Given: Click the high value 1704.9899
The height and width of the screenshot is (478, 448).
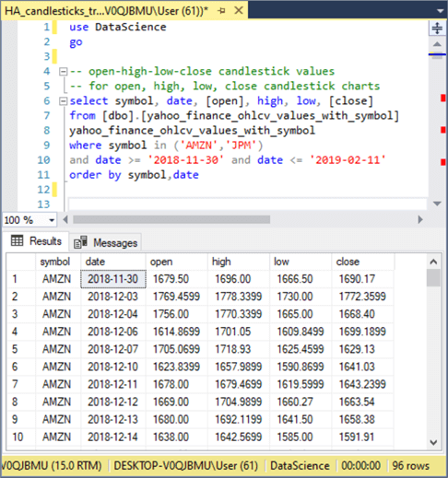Looking at the screenshot, I should click(239, 402).
